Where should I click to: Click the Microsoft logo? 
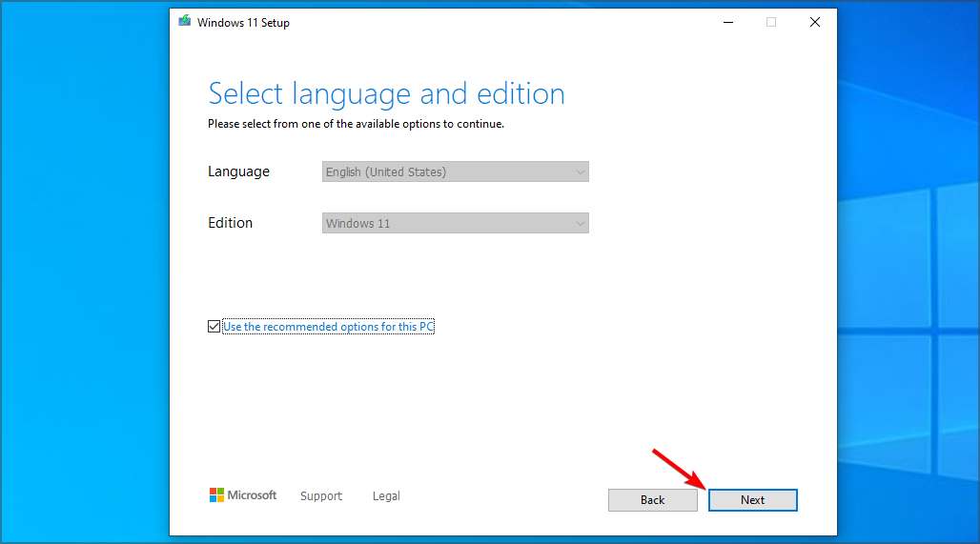pyautogui.click(x=242, y=495)
